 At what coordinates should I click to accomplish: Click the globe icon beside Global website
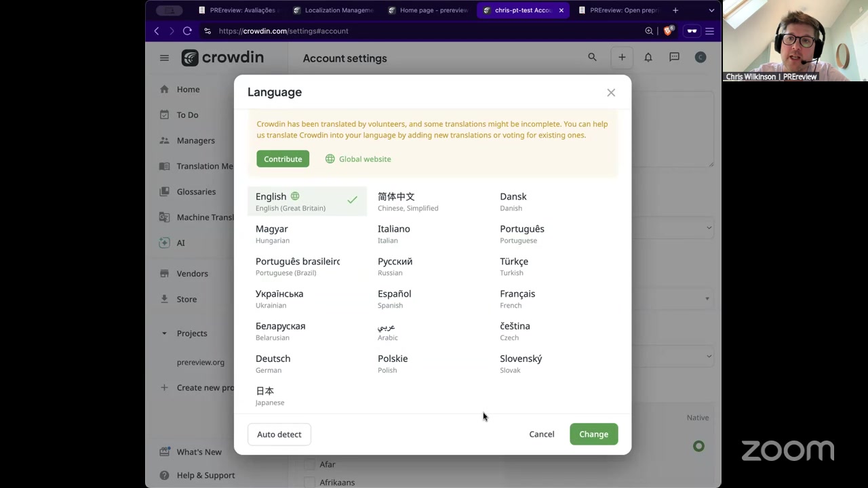tap(330, 159)
